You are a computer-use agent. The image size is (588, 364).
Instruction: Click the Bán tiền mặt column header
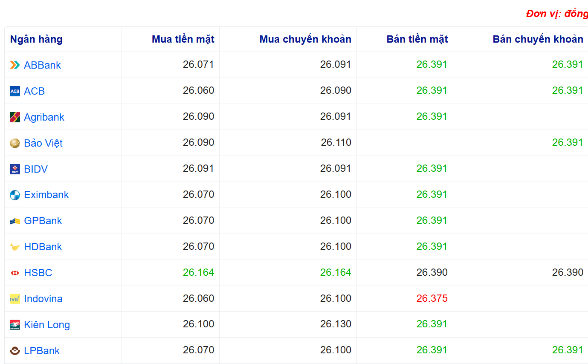(x=417, y=39)
